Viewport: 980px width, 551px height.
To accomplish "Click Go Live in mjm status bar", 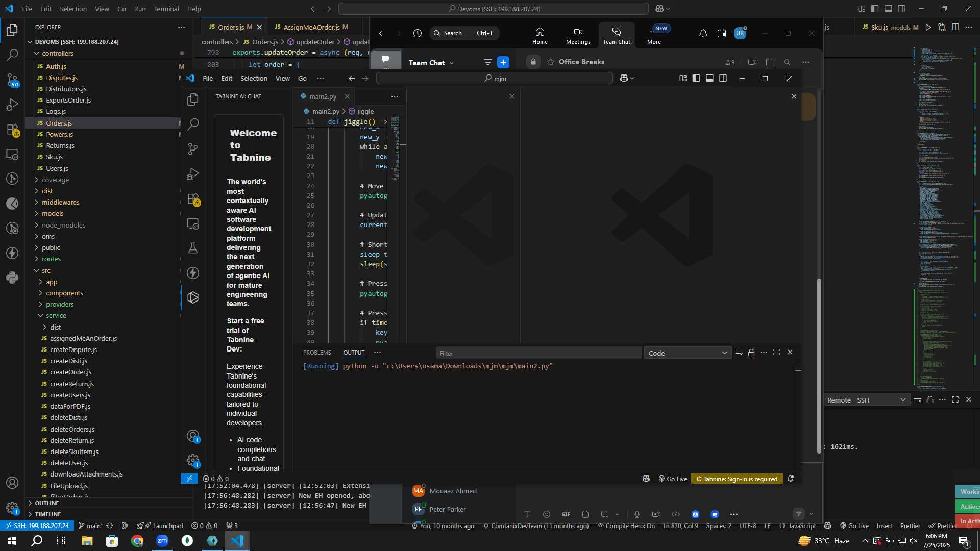I will point(673,479).
